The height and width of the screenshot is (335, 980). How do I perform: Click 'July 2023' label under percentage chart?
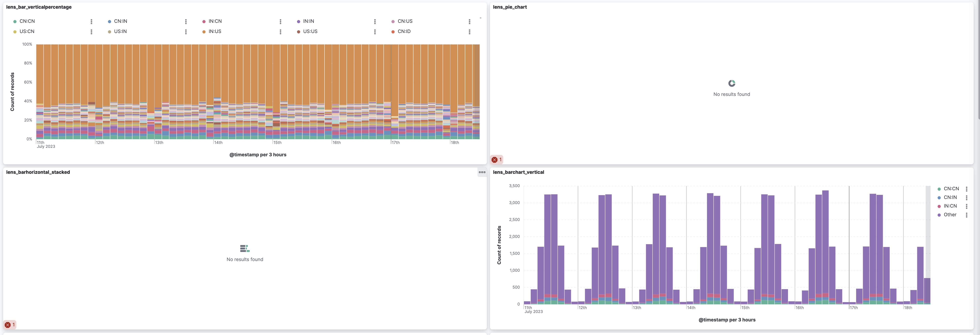pos(46,147)
